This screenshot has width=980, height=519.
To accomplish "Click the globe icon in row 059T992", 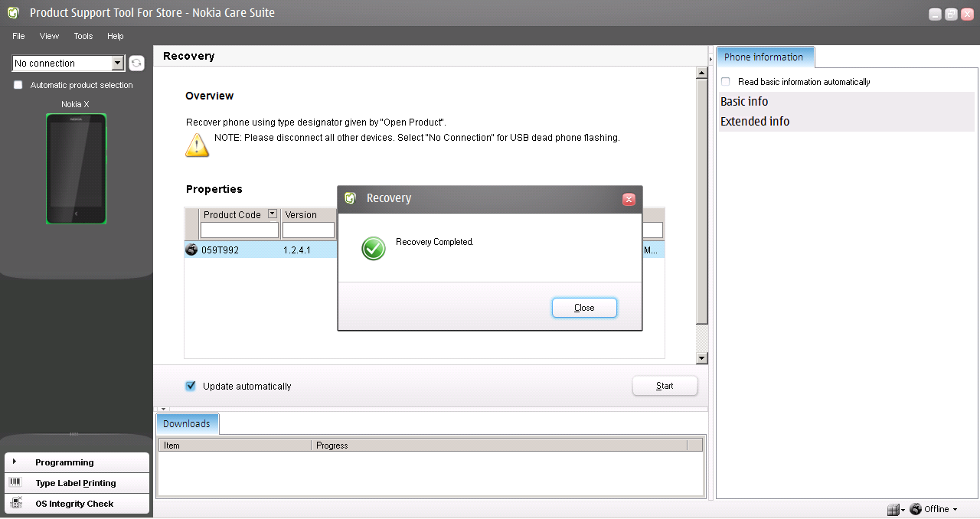I will [191, 250].
